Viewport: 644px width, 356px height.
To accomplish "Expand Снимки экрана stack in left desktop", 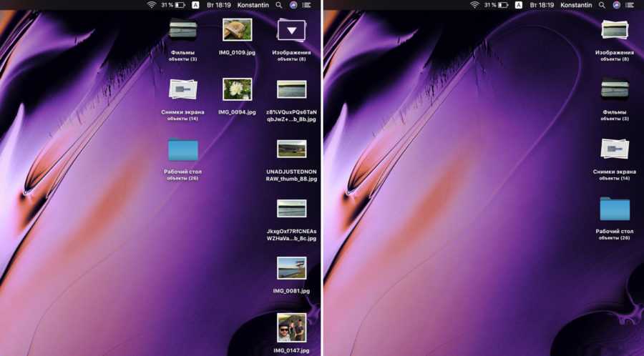I will 183,89.
